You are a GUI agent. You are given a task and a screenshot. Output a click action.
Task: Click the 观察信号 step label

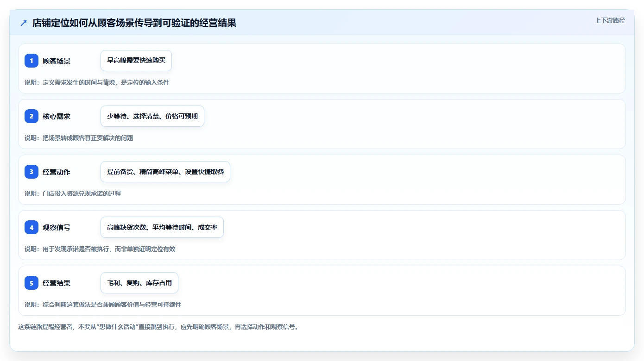[x=57, y=227]
